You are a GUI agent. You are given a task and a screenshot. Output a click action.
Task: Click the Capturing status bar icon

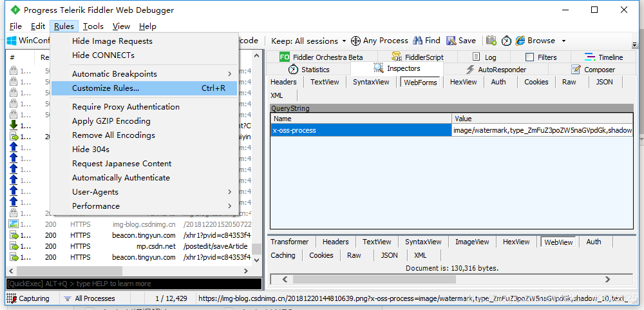point(11,298)
